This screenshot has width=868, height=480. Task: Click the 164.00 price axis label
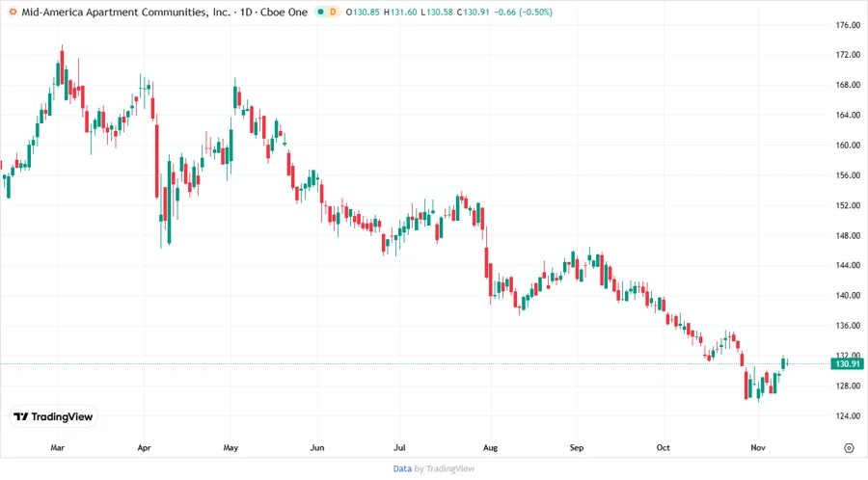point(848,115)
